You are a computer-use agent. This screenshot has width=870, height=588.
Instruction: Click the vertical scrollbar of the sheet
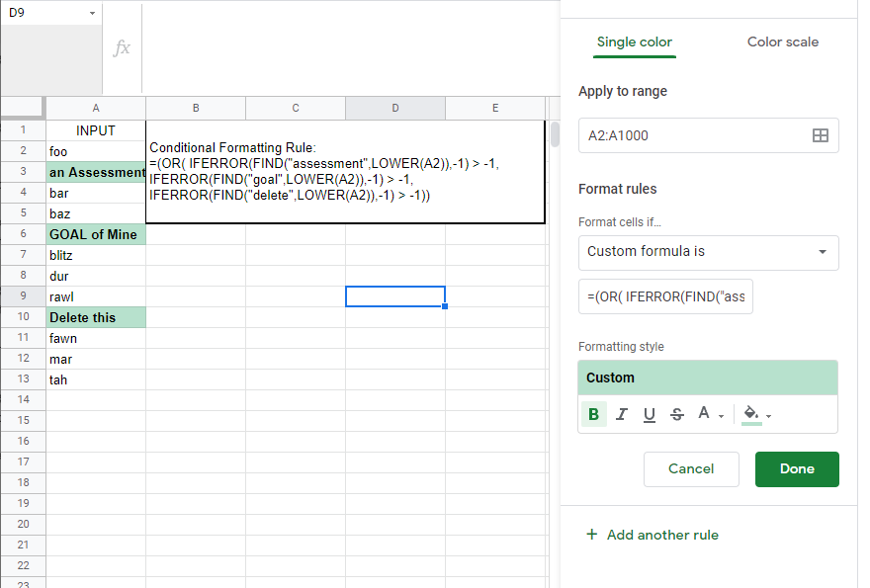click(555, 133)
